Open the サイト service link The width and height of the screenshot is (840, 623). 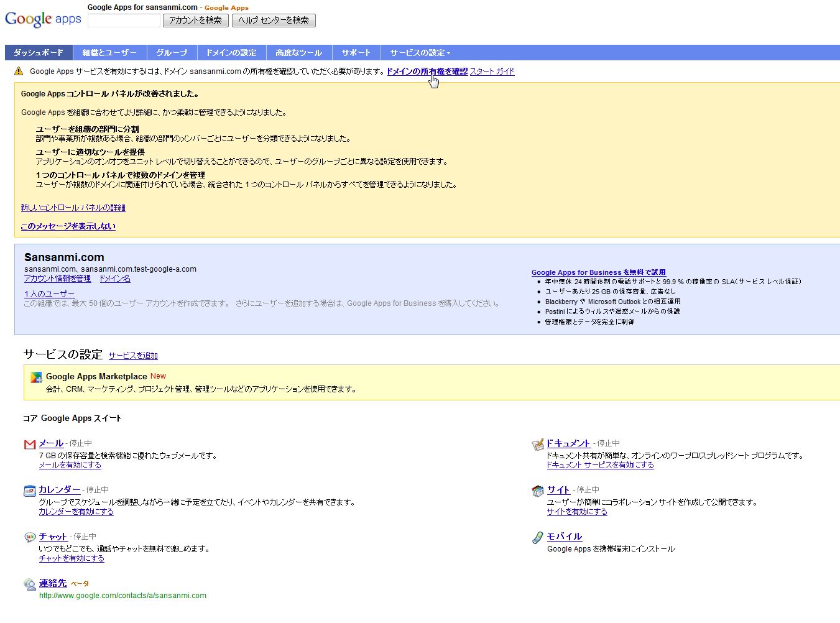(x=558, y=490)
